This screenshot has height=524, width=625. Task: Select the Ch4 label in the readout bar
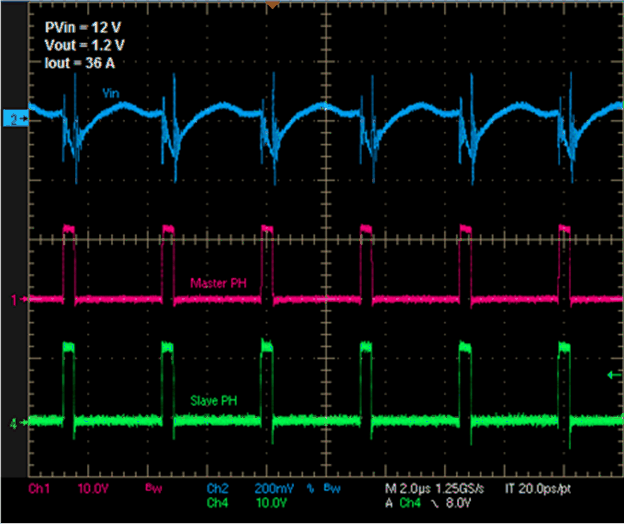pos(219,505)
